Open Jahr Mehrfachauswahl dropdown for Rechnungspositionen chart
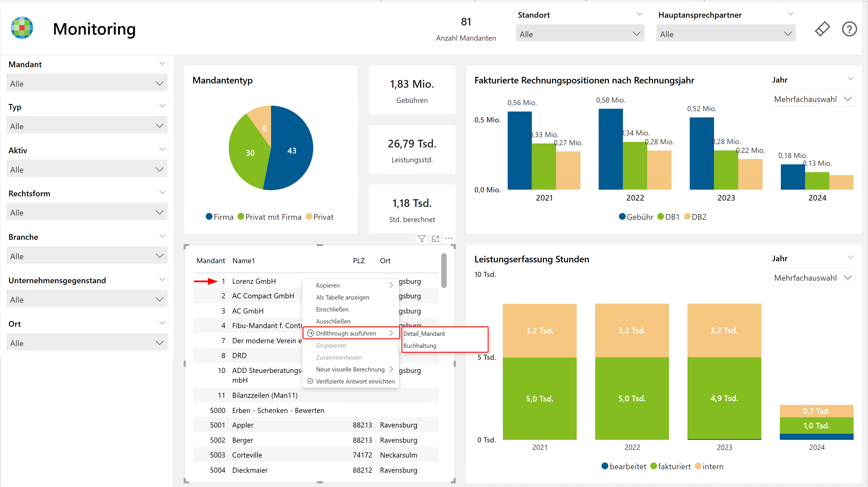The image size is (868, 487). tap(812, 98)
